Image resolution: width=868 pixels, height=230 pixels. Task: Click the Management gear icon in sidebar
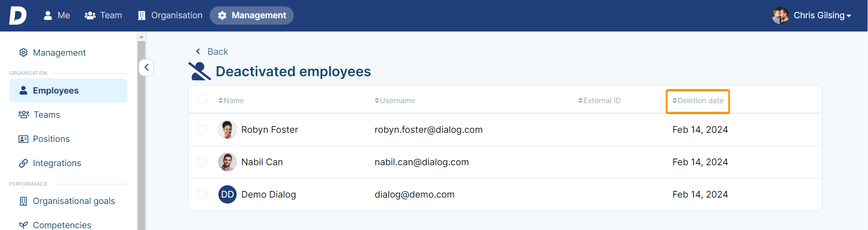(x=23, y=52)
